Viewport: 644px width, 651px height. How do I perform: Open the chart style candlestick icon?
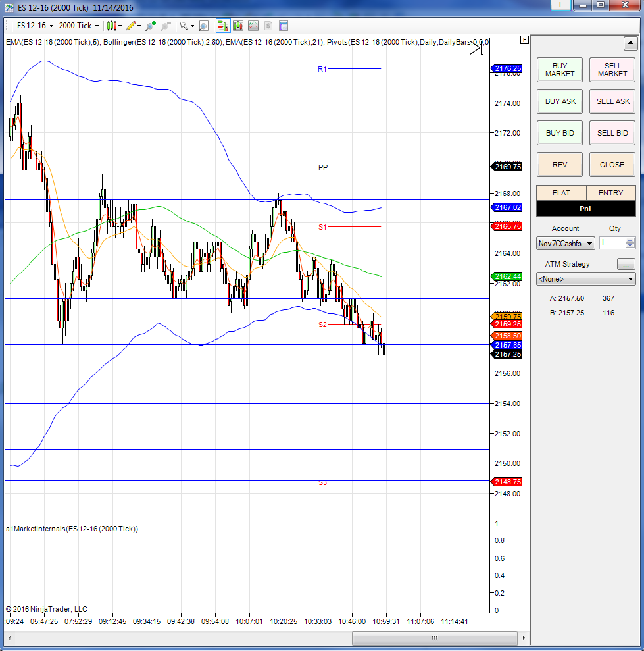click(x=111, y=26)
